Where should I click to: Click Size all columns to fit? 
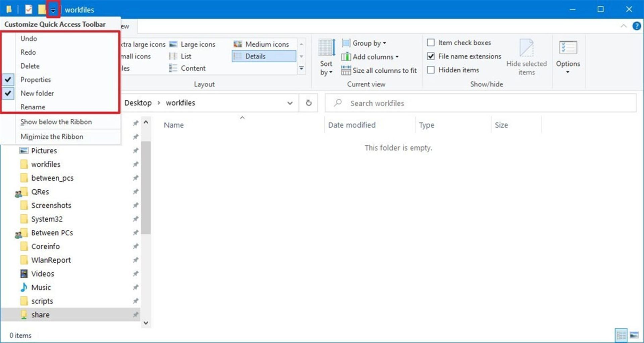pyautogui.click(x=379, y=70)
